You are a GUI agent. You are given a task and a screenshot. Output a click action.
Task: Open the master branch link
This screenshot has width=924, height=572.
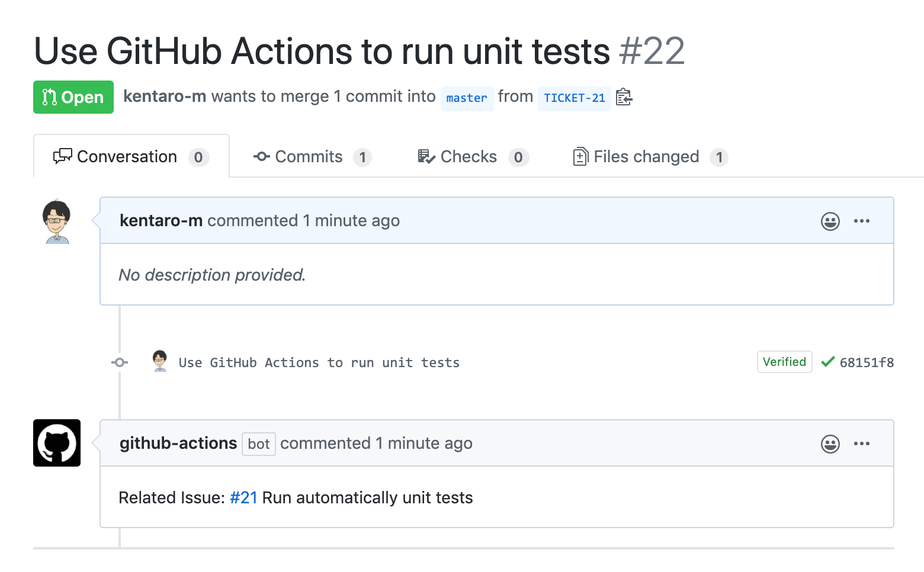click(x=467, y=98)
